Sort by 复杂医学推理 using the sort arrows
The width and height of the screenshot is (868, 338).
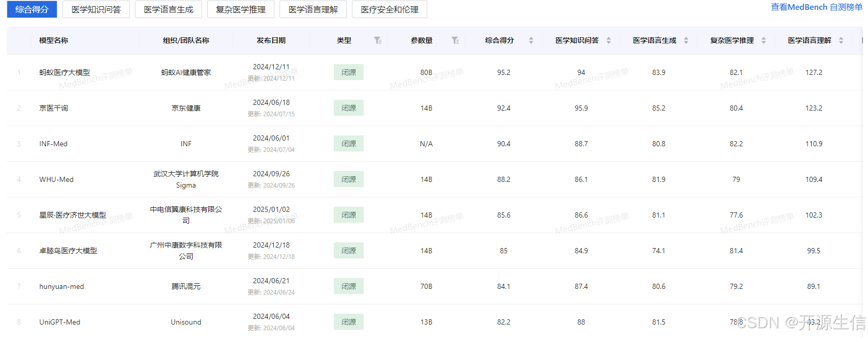764,40
